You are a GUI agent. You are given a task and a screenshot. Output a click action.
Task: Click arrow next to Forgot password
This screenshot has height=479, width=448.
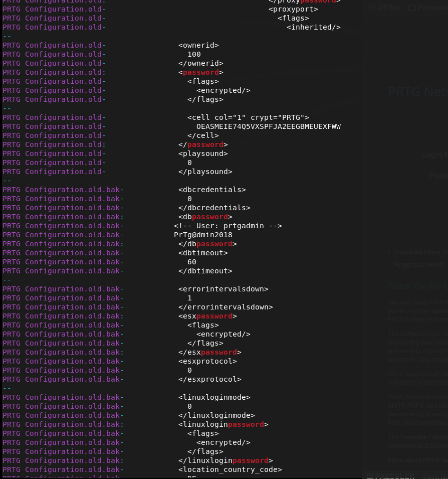390,265
